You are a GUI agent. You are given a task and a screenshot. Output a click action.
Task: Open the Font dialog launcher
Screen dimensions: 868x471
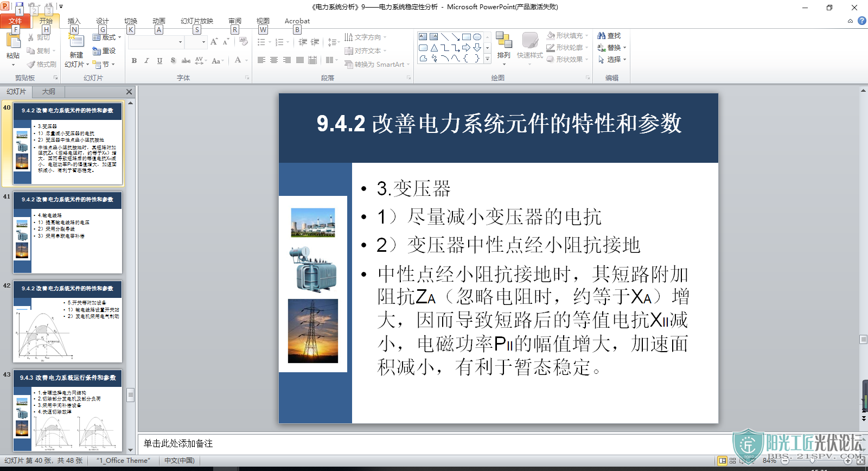(x=247, y=78)
